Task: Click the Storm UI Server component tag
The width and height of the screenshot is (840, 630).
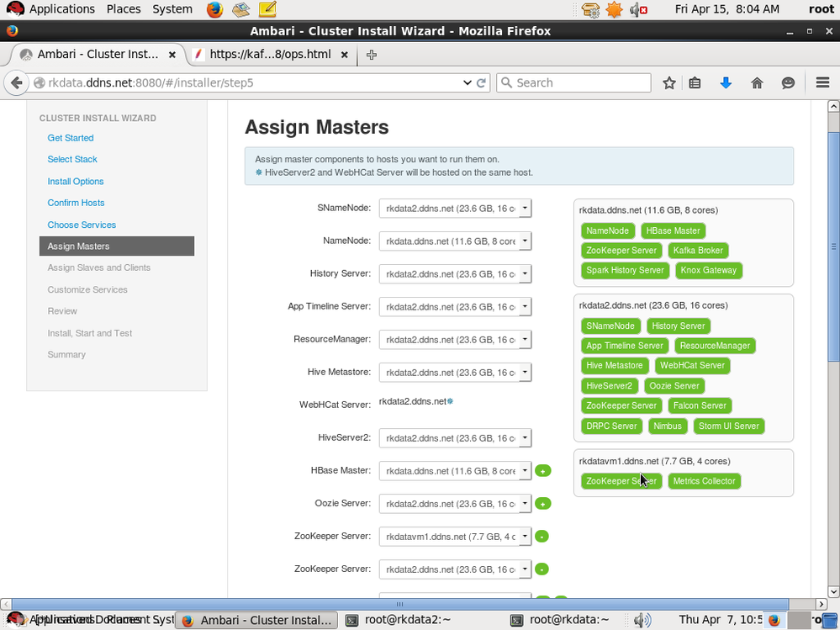Action: [x=728, y=426]
